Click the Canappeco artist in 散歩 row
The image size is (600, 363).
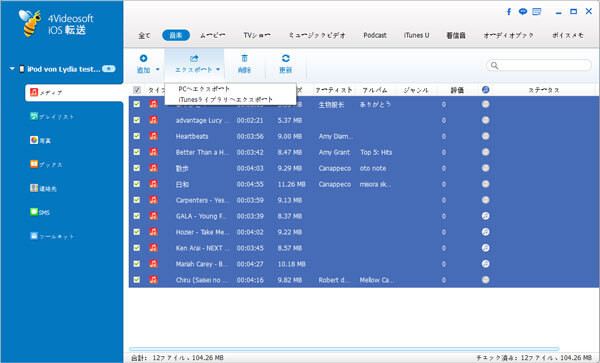335,168
